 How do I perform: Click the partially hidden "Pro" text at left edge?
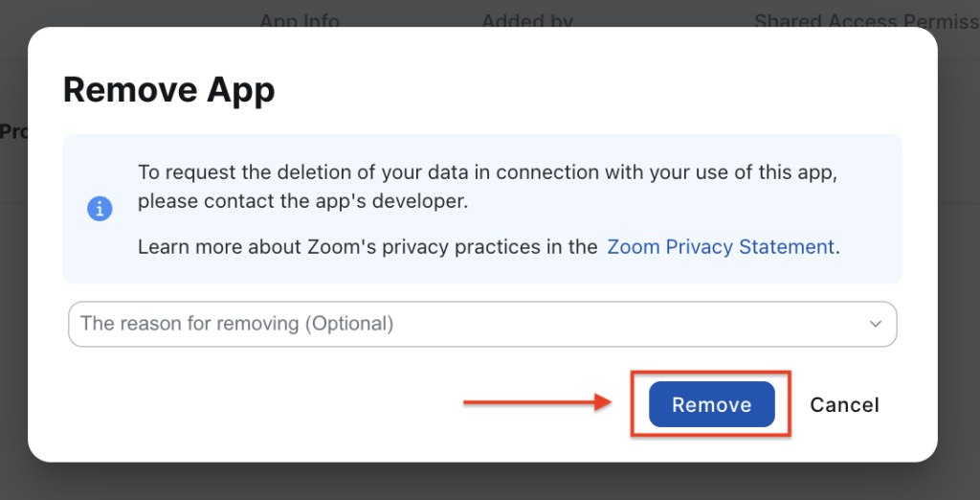13,132
